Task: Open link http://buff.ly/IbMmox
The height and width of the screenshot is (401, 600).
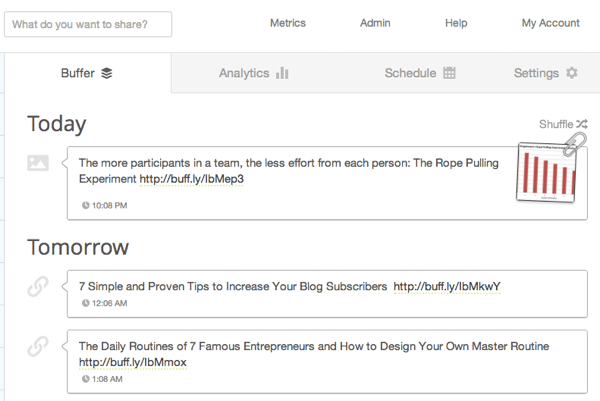Action: click(x=133, y=362)
